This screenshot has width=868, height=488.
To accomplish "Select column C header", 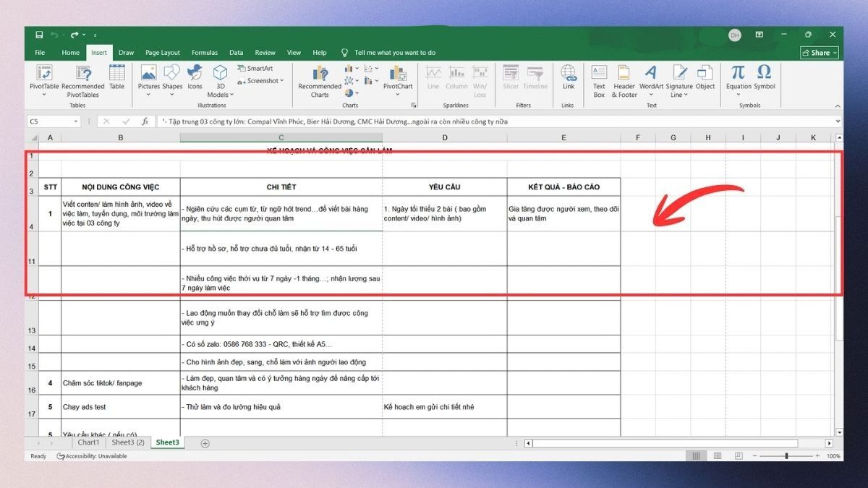I will coord(281,137).
